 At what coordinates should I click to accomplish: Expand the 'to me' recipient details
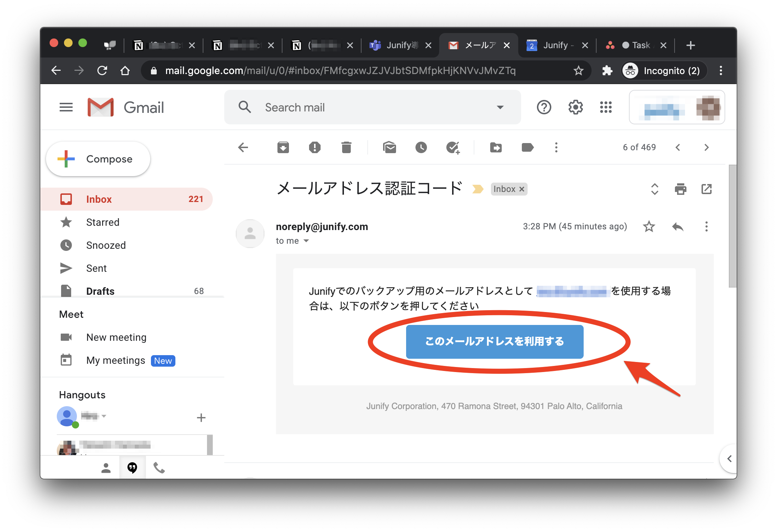pos(306,241)
